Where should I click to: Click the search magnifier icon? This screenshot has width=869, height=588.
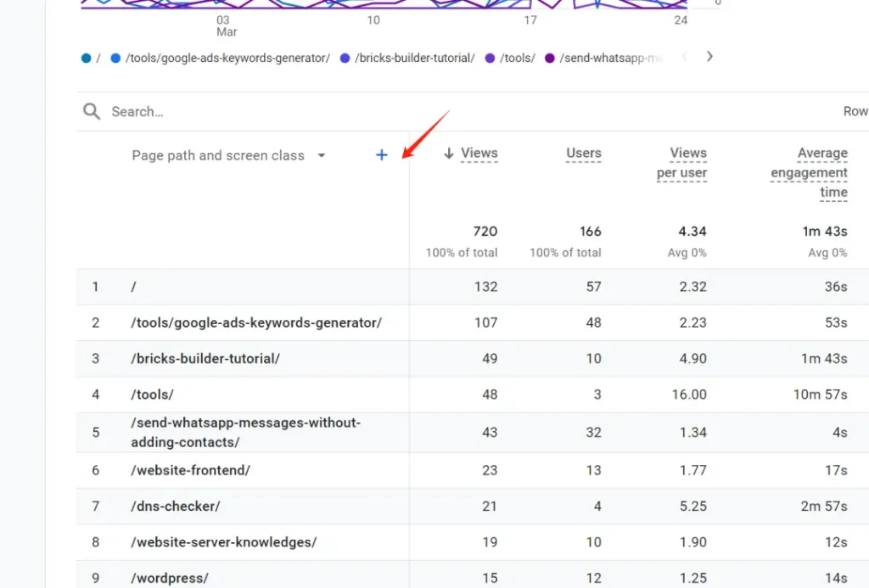(91, 111)
